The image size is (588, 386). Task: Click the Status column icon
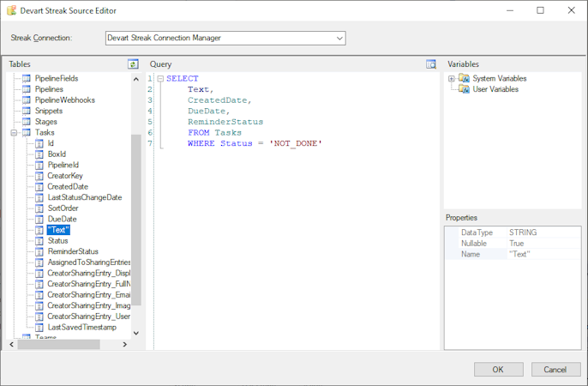click(39, 241)
